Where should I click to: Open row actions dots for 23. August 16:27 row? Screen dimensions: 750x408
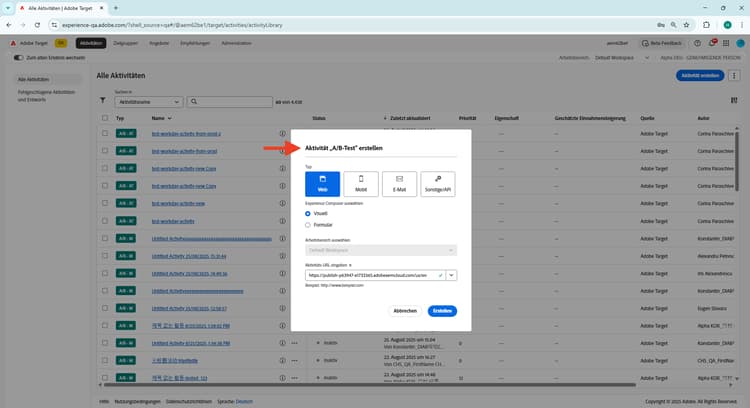[x=295, y=361]
